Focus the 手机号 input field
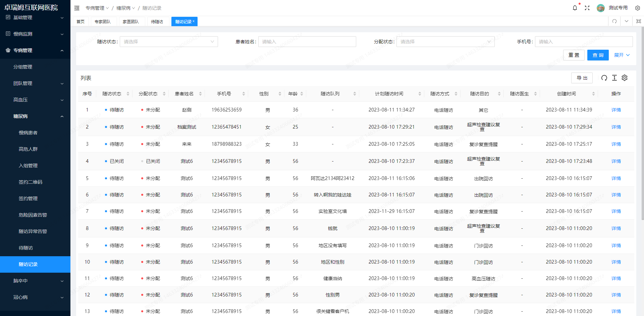 [x=584, y=42]
